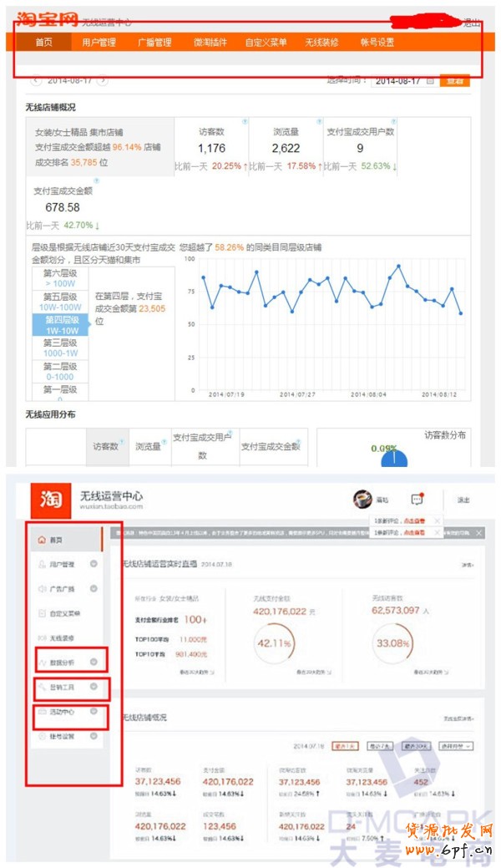Viewport: 501px width, 868px height.
Task: Expand 用户管理 in the left sidebar
Action: 94,565
